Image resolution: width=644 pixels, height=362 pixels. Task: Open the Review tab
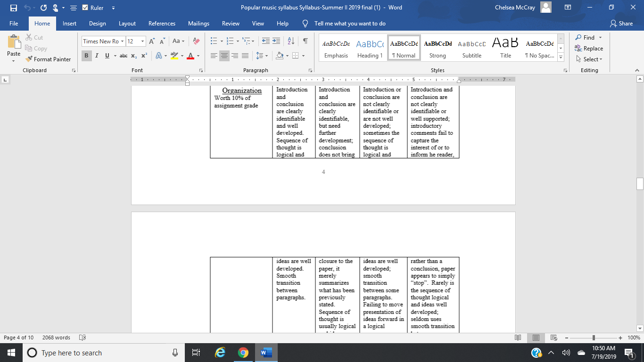click(x=231, y=24)
